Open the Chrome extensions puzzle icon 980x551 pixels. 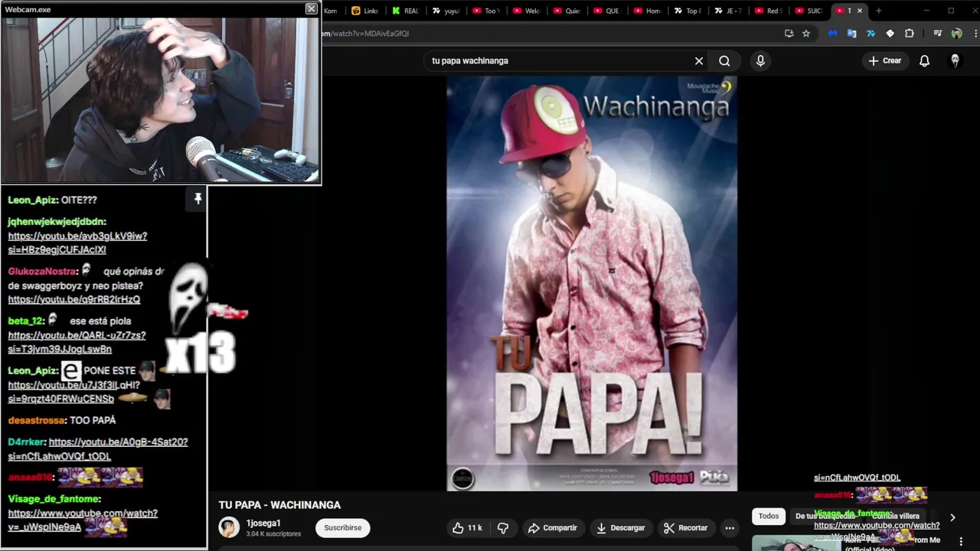click(909, 34)
